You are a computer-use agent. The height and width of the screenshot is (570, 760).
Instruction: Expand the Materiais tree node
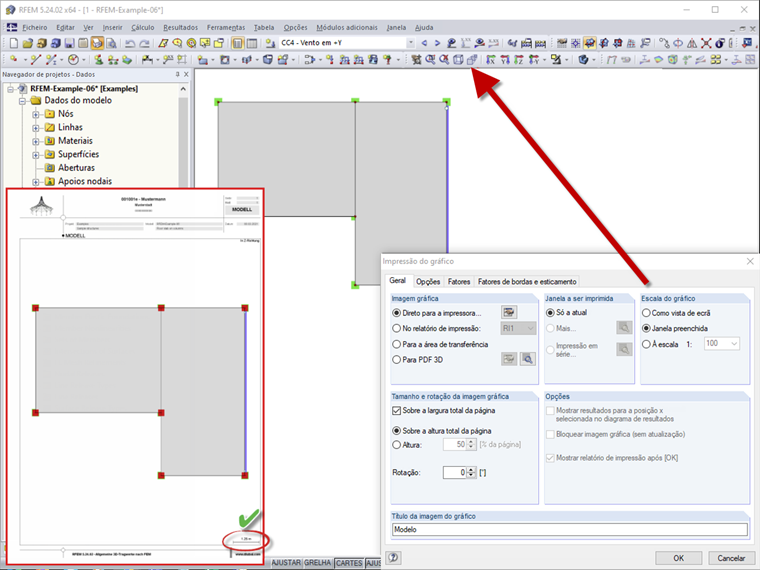36,142
